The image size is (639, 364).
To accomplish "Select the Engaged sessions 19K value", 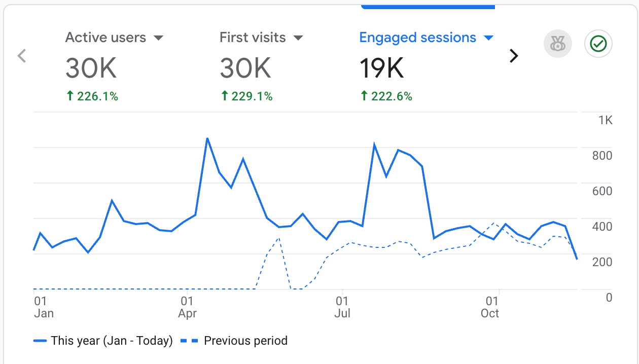I will 382,68.
